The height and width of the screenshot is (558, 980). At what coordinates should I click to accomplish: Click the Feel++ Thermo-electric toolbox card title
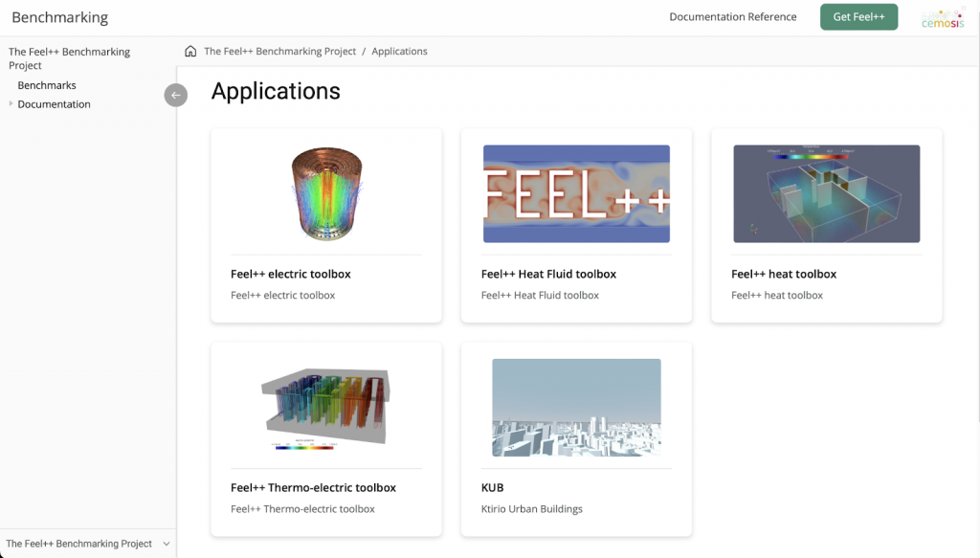click(313, 487)
